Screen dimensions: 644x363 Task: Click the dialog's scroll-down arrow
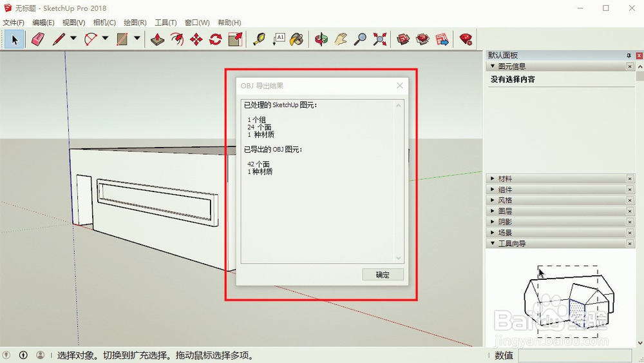pyautogui.click(x=399, y=258)
